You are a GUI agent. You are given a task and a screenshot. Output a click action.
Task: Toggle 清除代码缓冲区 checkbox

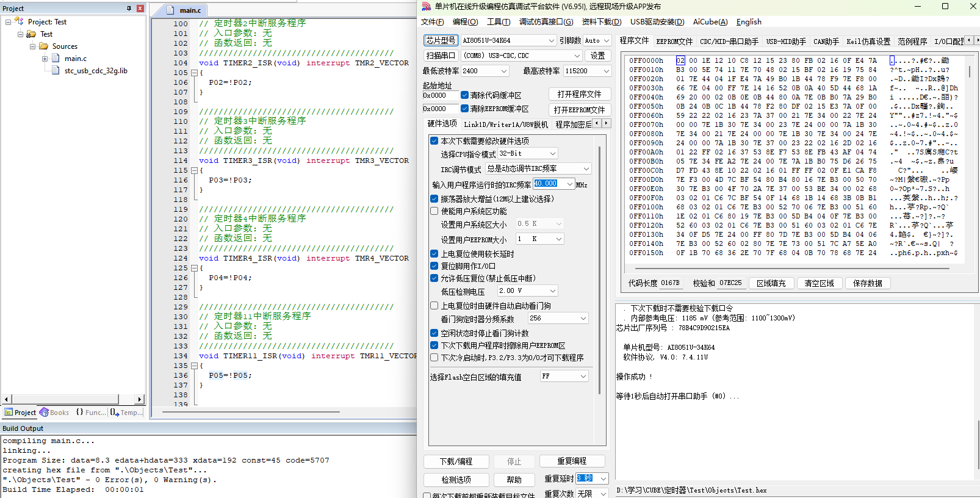pyautogui.click(x=464, y=95)
